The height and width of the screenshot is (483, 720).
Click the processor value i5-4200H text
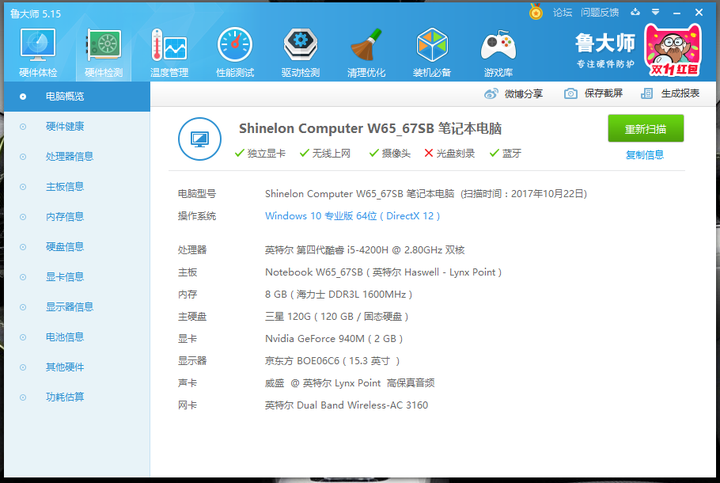click(365, 250)
